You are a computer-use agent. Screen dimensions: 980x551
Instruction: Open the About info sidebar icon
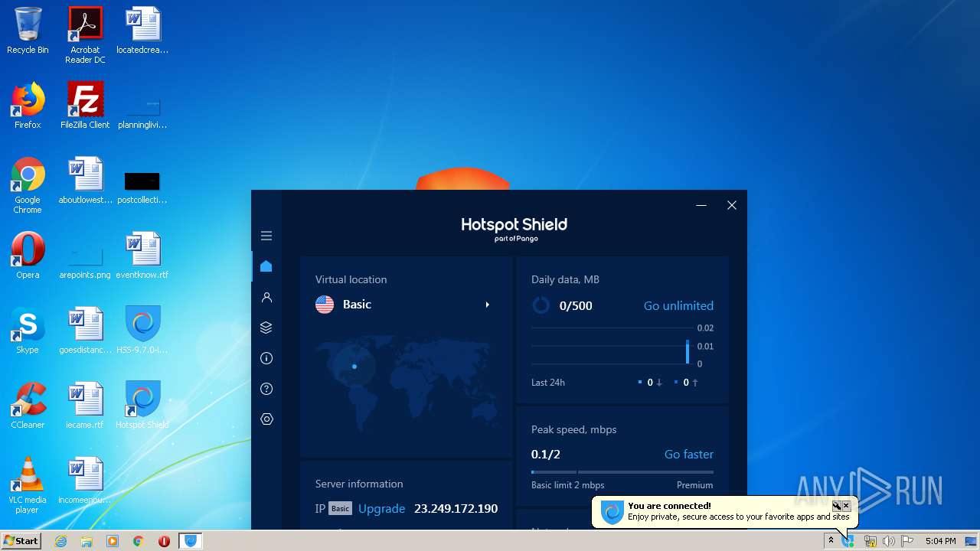pos(266,358)
